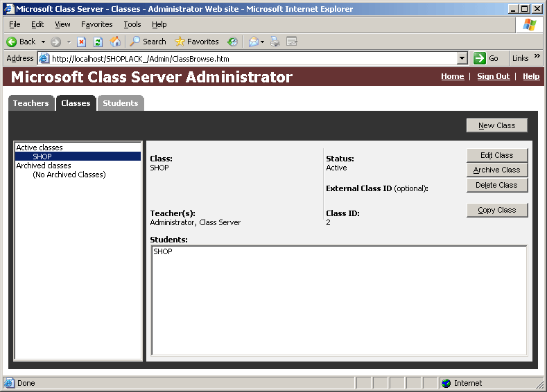The width and height of the screenshot is (547, 392).
Task: Open the File menu
Action: click(x=15, y=24)
